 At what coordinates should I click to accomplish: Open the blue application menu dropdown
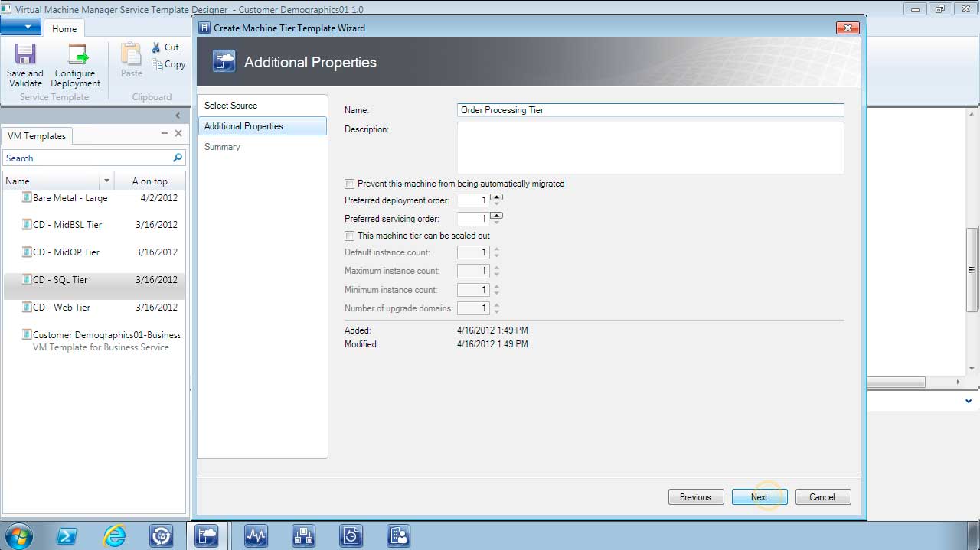pos(21,27)
